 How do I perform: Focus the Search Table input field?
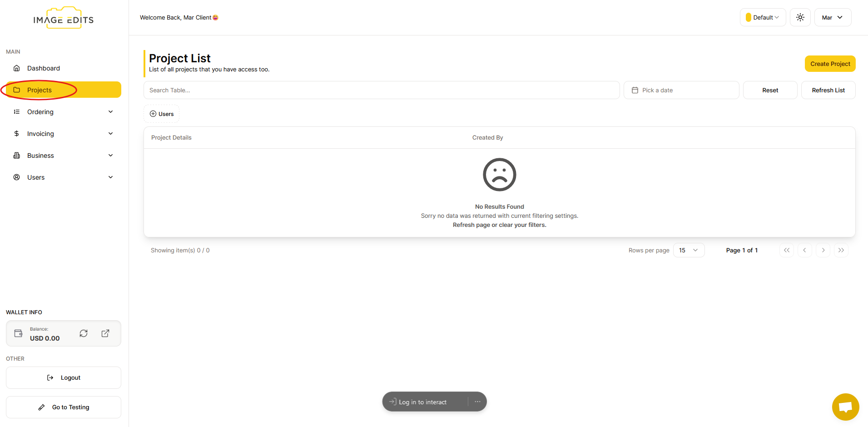tap(382, 90)
